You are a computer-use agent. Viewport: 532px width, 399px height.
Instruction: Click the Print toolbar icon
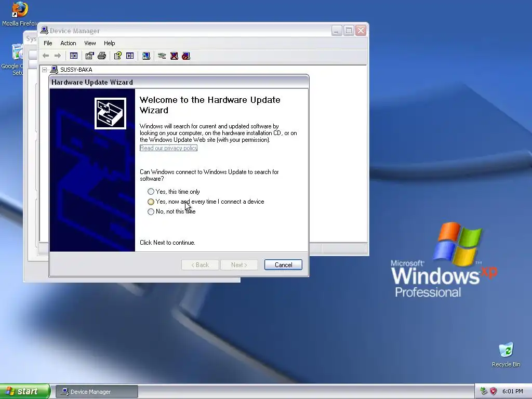pyautogui.click(x=102, y=56)
